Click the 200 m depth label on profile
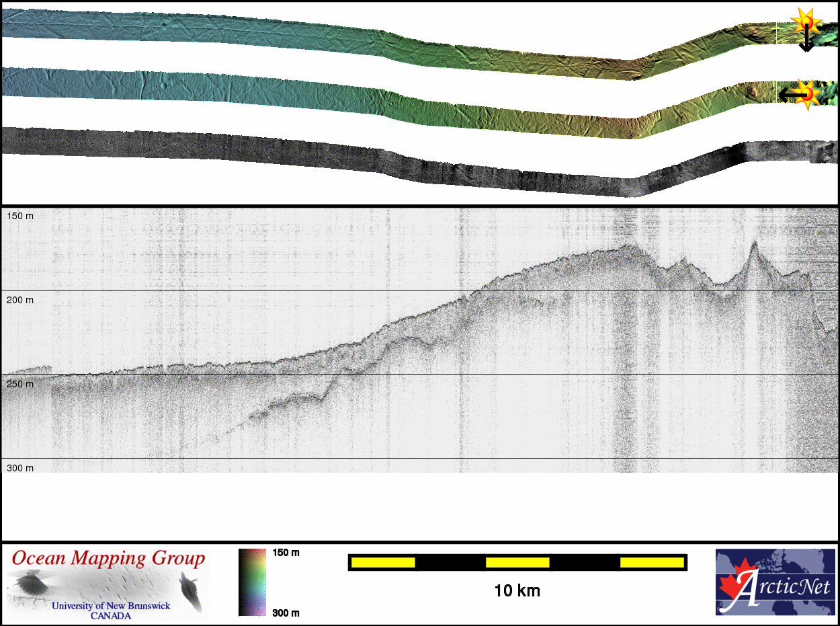Viewport: 840px width, 626px height. tap(20, 300)
